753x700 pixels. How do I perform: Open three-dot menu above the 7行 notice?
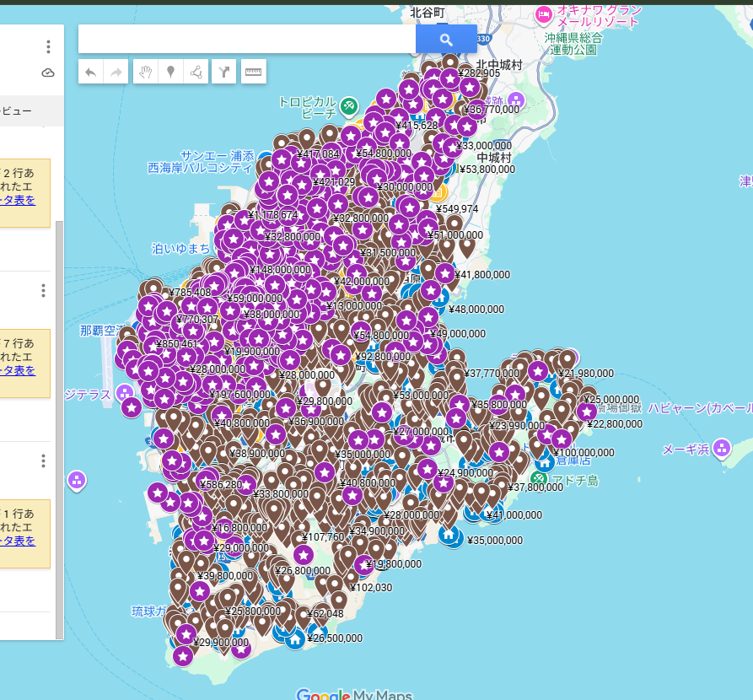click(x=43, y=291)
